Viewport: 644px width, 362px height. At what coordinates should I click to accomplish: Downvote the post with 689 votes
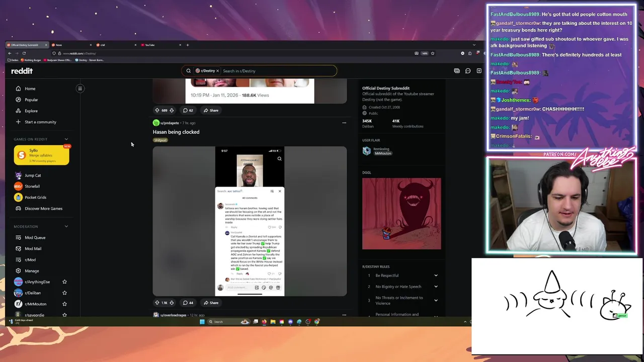[x=172, y=110]
